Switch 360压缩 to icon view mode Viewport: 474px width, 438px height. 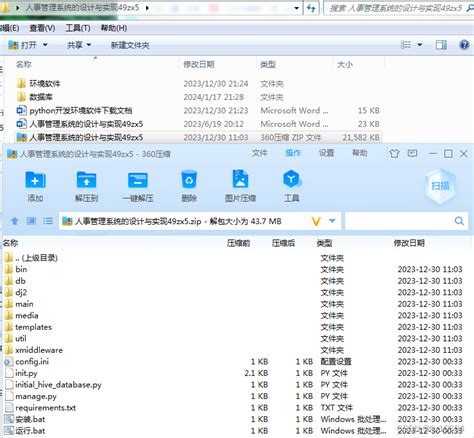coord(31,221)
